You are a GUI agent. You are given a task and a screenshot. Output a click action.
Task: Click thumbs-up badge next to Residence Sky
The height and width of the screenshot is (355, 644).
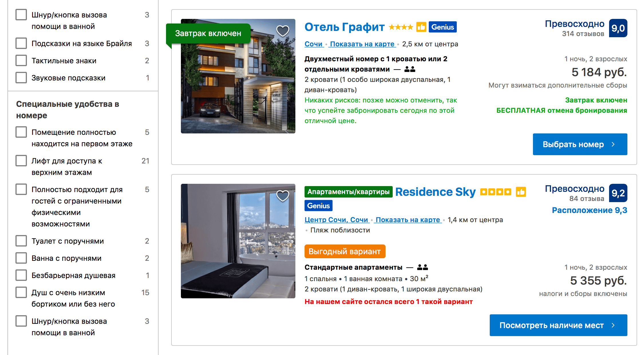[x=521, y=192]
